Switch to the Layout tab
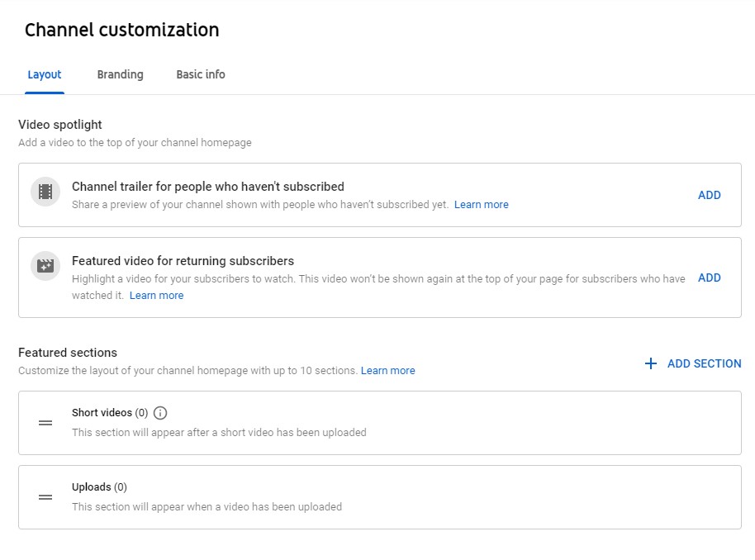This screenshot has height=560, width=755. pos(45,74)
